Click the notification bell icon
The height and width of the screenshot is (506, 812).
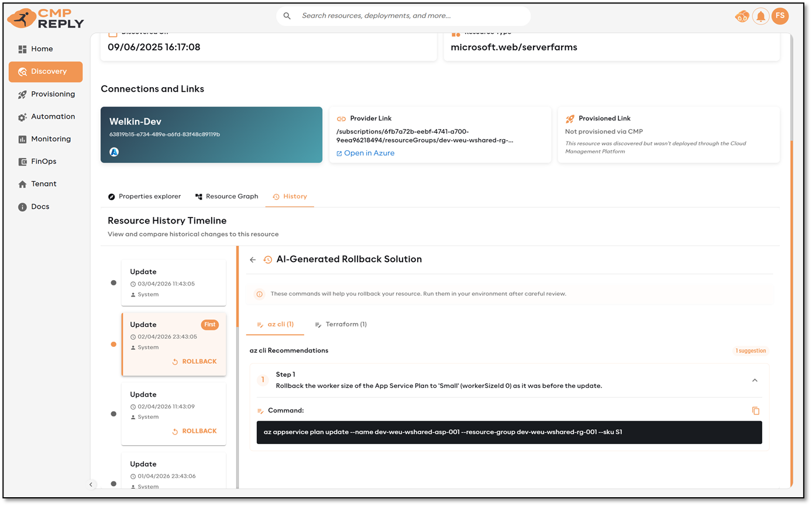click(761, 16)
